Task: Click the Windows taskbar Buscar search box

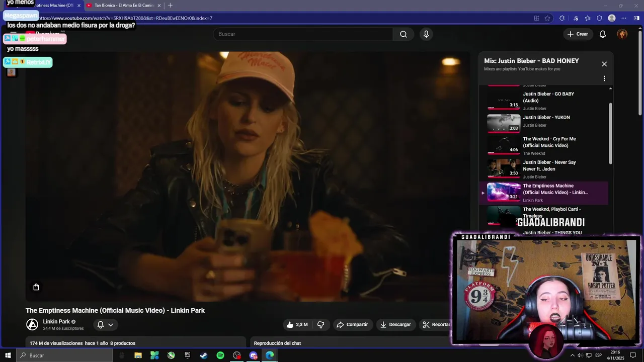Action: [64, 355]
